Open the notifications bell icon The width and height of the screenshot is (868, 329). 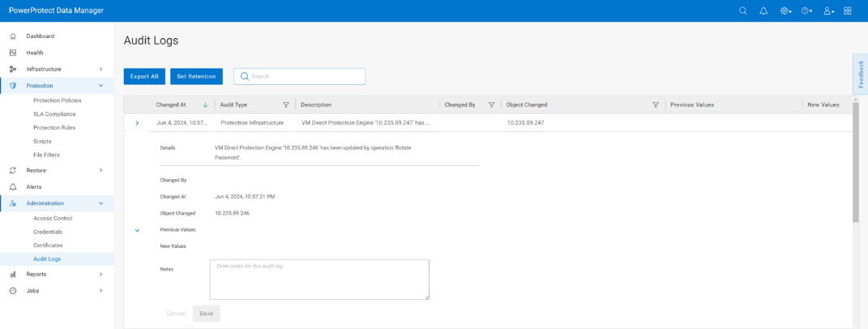763,11
